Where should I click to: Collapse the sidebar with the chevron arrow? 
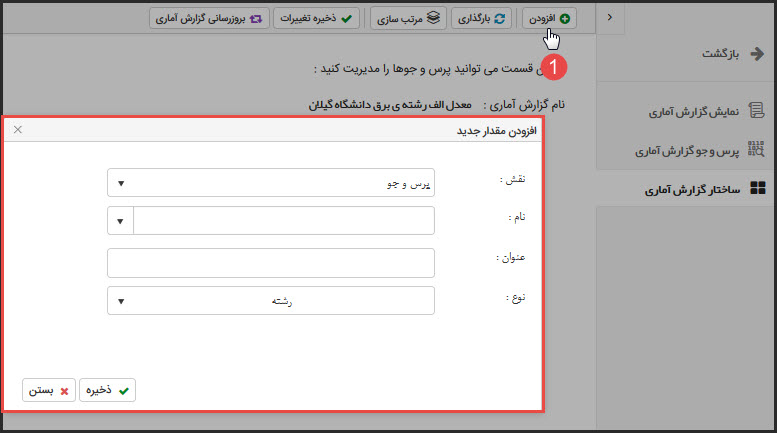(x=610, y=17)
